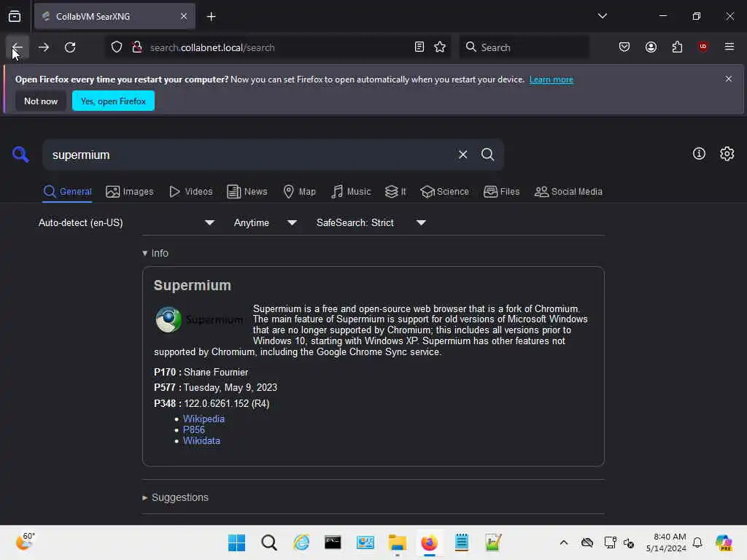747x560 pixels.
Task: Switch to the Music tab
Action: pyautogui.click(x=351, y=192)
